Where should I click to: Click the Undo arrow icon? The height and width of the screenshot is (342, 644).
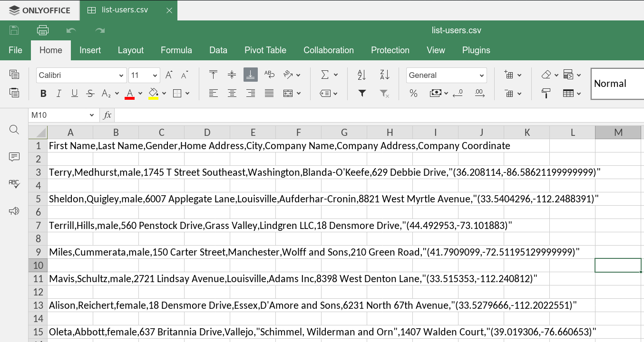pyautogui.click(x=71, y=30)
